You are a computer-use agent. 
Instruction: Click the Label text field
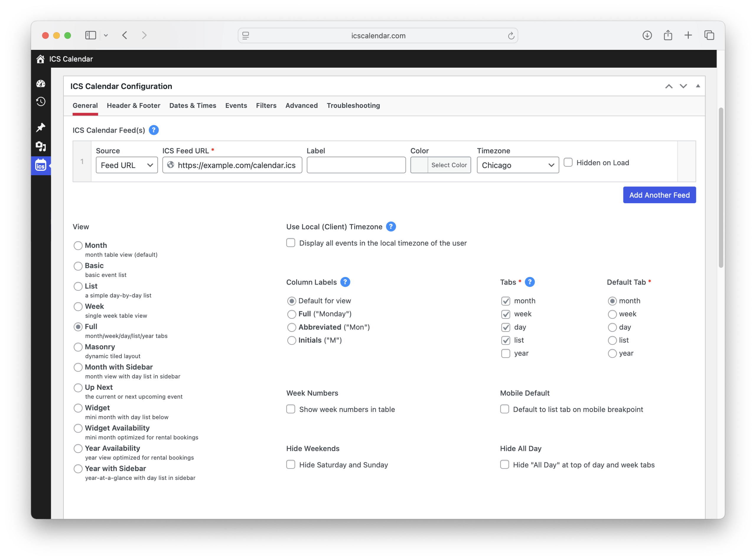click(x=356, y=165)
